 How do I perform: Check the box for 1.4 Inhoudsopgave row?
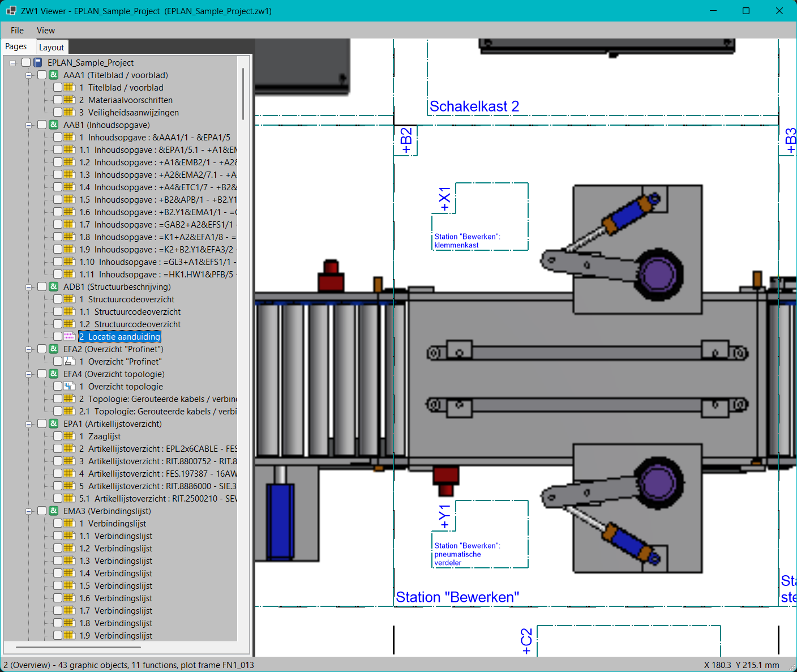(58, 187)
